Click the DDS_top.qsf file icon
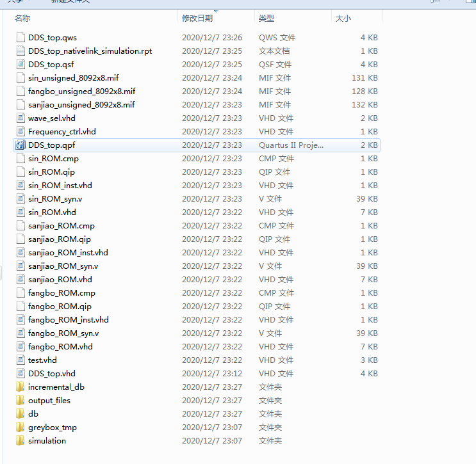The height and width of the screenshot is (464, 476). pyautogui.click(x=21, y=64)
